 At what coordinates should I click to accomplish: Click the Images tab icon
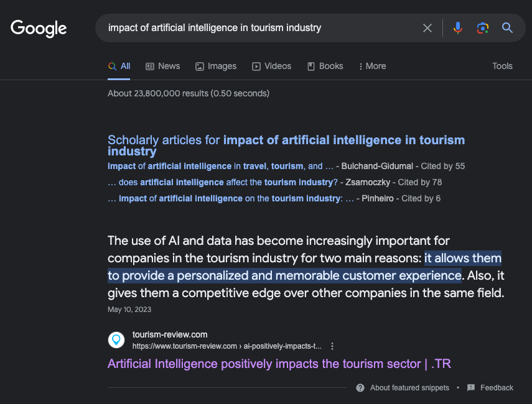pos(200,67)
